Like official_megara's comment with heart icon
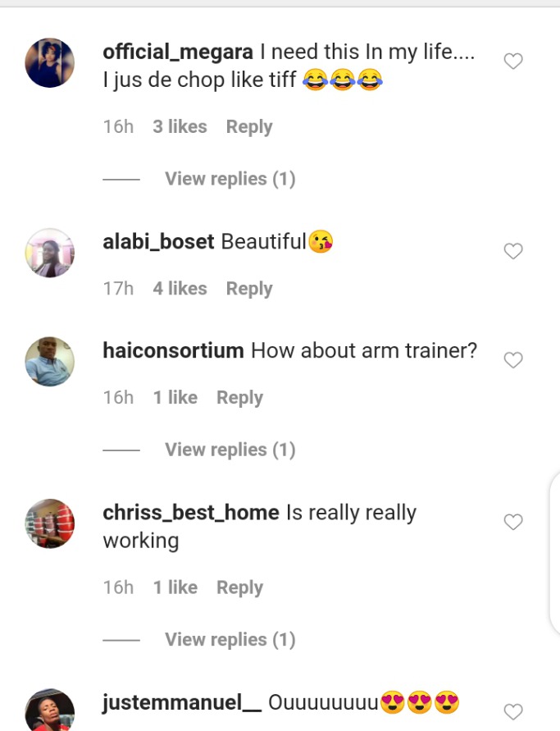The image size is (560, 731). coord(513,61)
